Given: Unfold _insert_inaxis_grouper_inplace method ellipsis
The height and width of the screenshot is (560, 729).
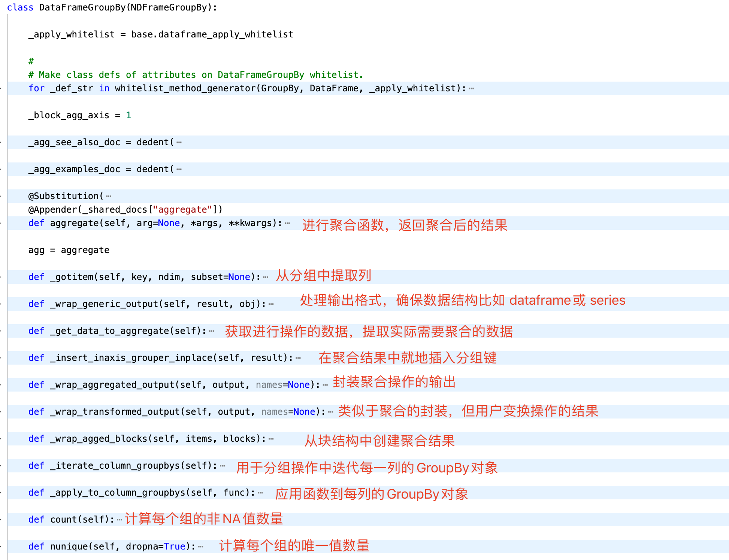Looking at the screenshot, I should pyautogui.click(x=298, y=358).
